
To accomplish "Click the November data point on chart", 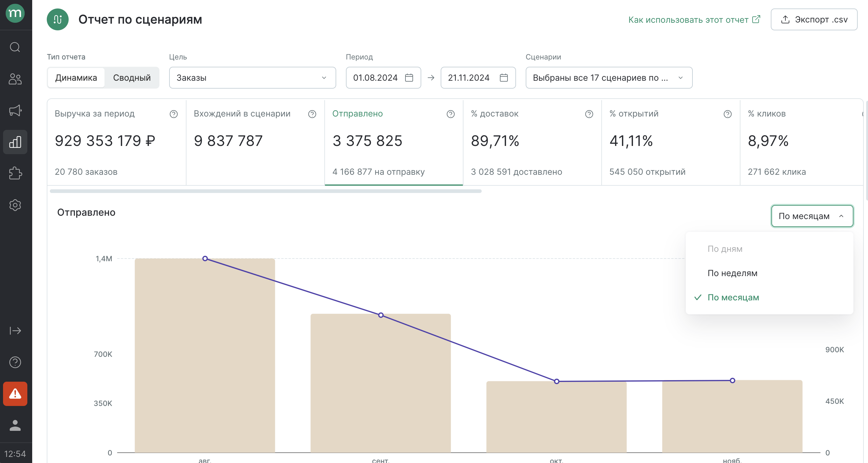I will [732, 380].
